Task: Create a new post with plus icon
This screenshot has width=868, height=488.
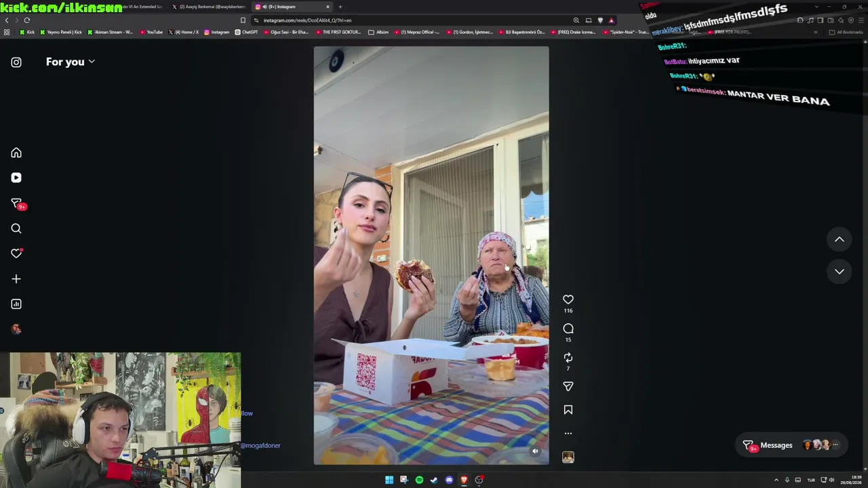Action: coord(16,279)
